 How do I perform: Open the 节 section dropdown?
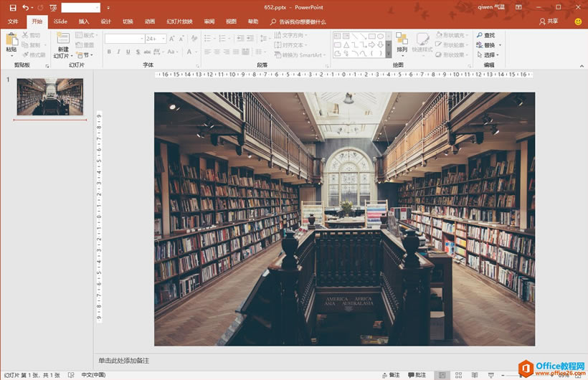tap(85, 54)
